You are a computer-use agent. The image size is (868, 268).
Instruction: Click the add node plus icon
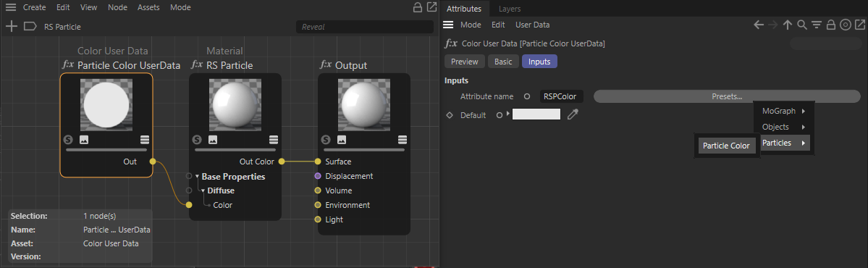12,26
